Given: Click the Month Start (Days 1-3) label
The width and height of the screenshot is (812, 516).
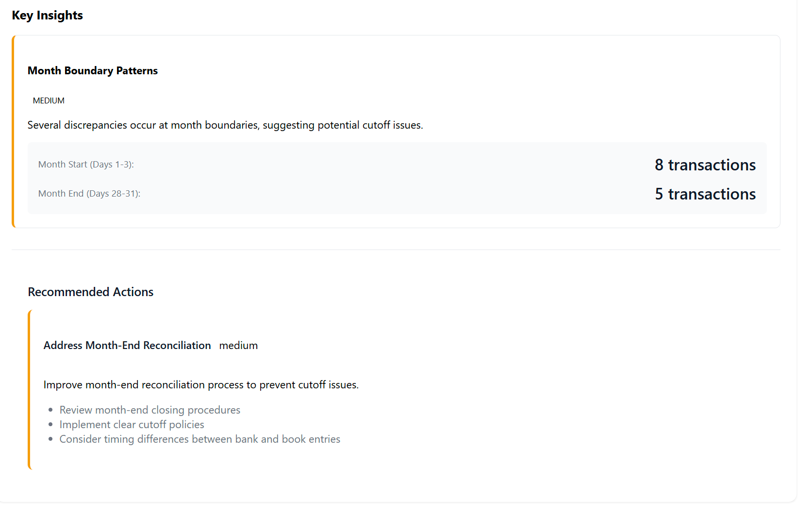Looking at the screenshot, I should (86, 165).
